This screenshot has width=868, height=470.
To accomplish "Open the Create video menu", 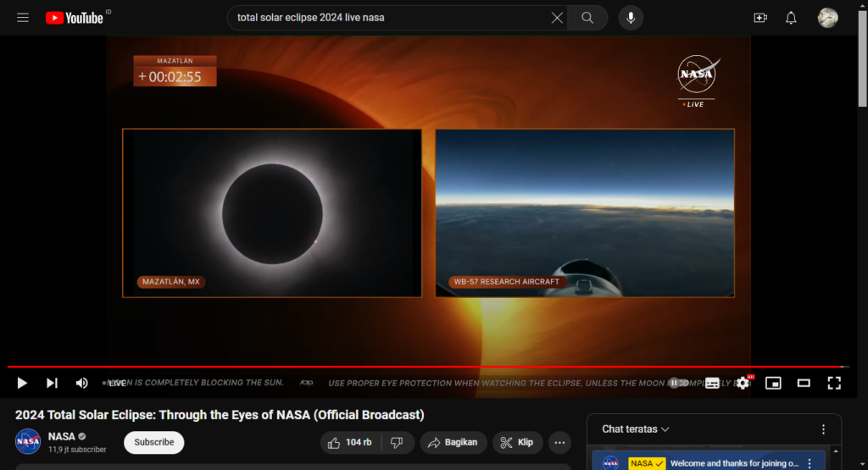I will [x=760, y=18].
